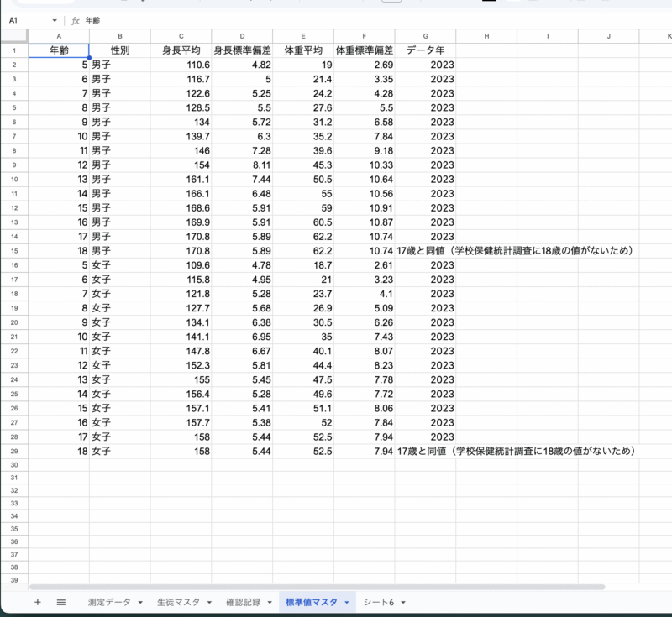The height and width of the screenshot is (617, 672).
Task: Open シート6 tab dropdown arrow
Action: pyautogui.click(x=403, y=603)
